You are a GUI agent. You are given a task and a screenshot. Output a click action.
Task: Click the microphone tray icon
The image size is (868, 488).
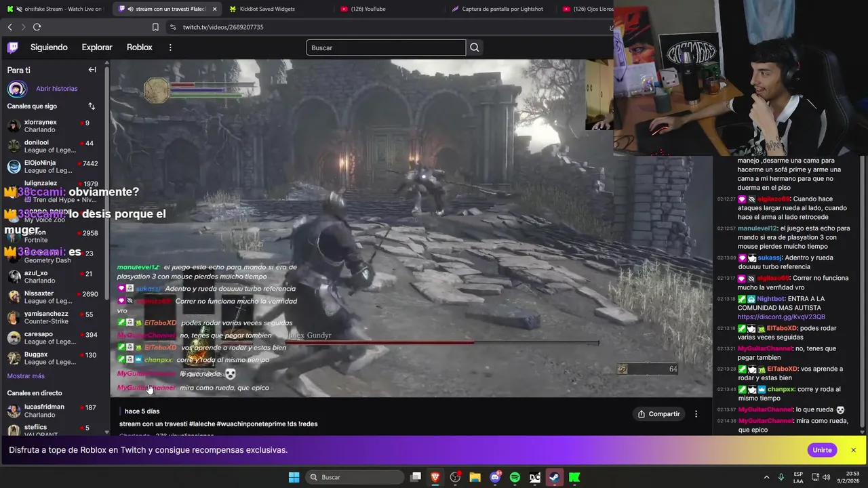click(x=781, y=477)
